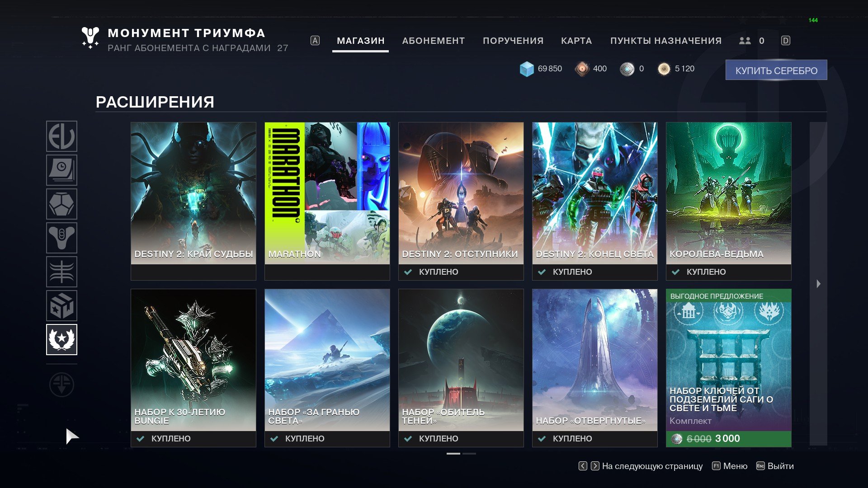Click the Destiny logo beside Монумент Триумфа
868x488 pixels.
(x=90, y=38)
